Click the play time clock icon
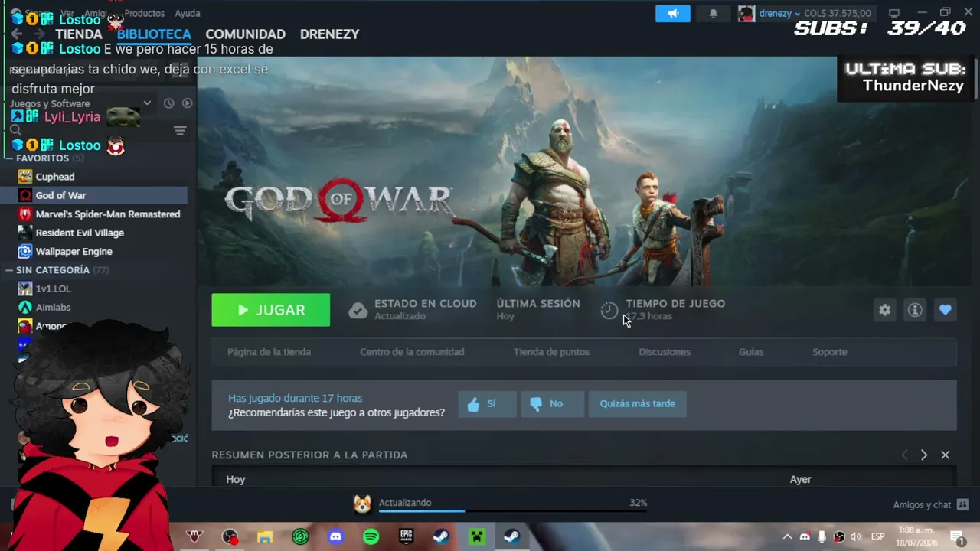 click(609, 310)
